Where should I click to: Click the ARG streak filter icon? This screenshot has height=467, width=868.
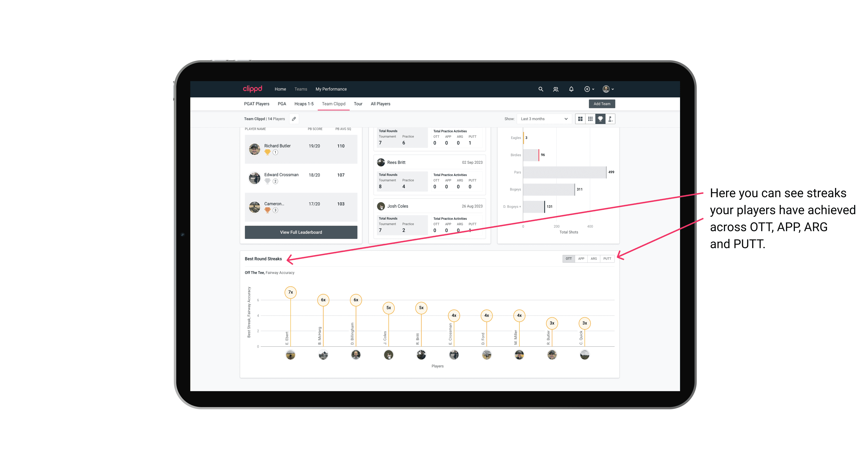(594, 258)
